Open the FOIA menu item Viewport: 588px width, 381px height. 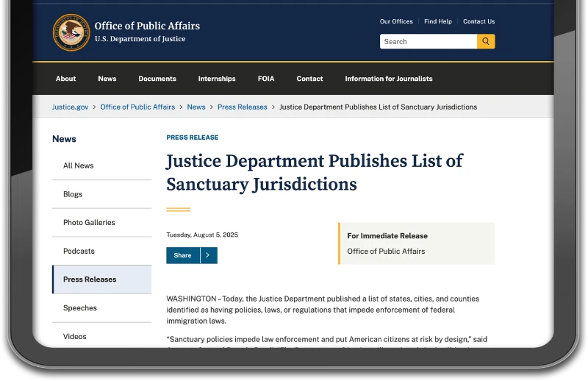click(266, 79)
